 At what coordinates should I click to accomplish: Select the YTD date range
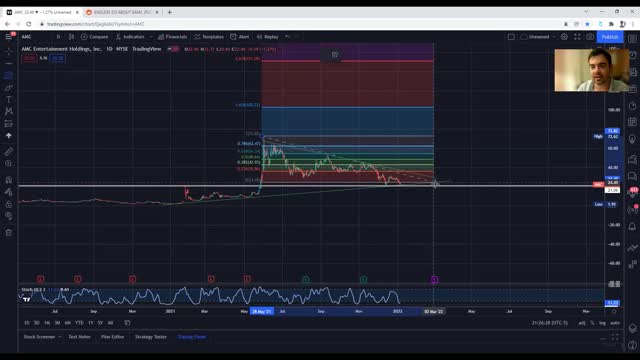tap(79, 323)
